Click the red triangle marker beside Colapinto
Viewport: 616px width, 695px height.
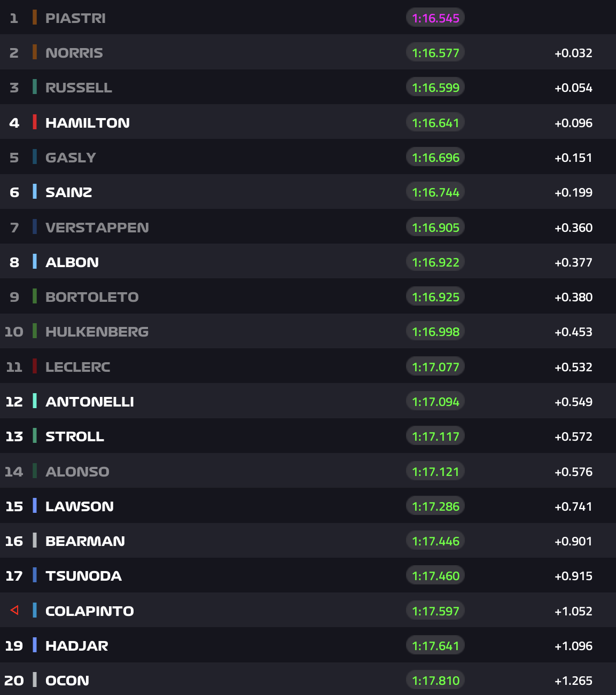coord(15,610)
